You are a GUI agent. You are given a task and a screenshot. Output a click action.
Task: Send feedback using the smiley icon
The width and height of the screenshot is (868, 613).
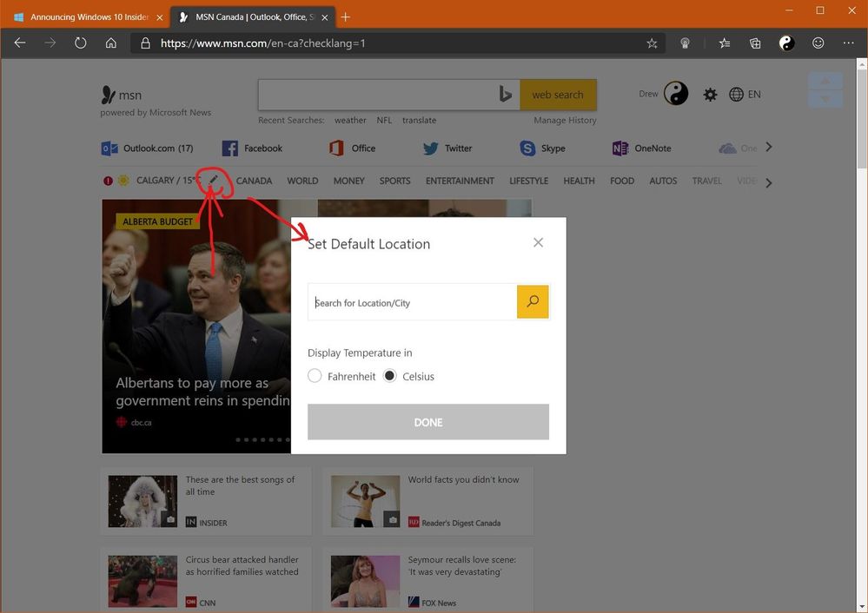tap(818, 43)
